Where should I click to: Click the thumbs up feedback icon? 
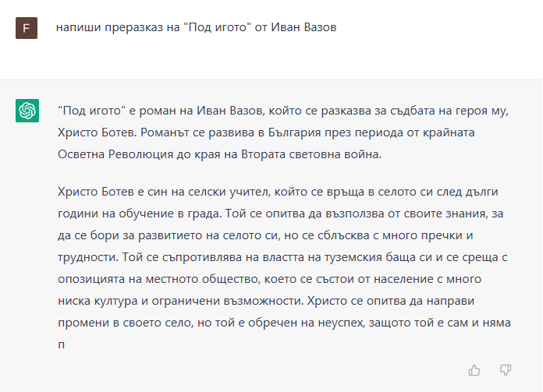pyautogui.click(x=474, y=369)
